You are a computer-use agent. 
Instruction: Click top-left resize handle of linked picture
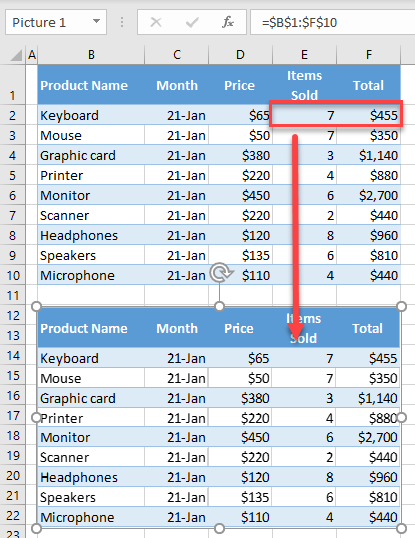pos(36,306)
